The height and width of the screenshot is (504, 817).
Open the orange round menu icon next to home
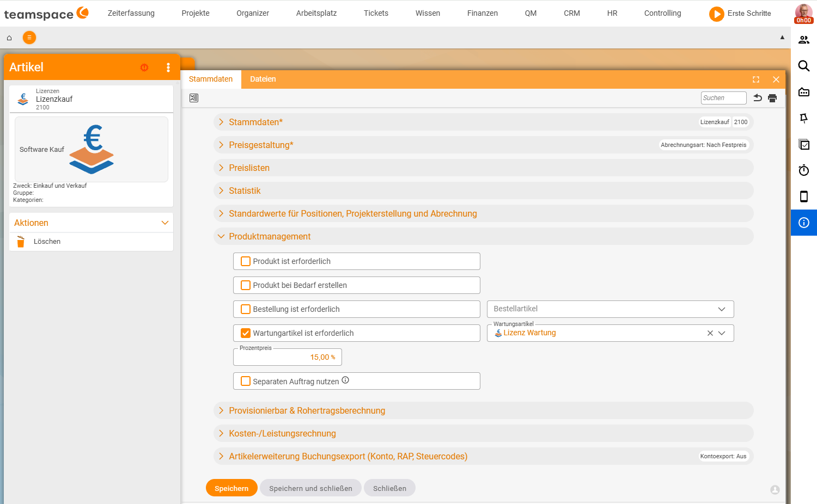[29, 38]
